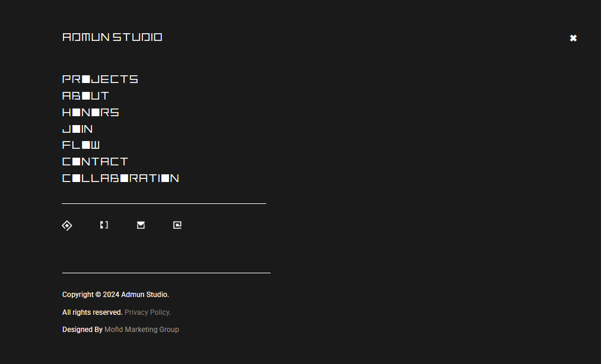Choose Contact in the navigation menu
This screenshot has width=601, height=364.
(x=95, y=161)
